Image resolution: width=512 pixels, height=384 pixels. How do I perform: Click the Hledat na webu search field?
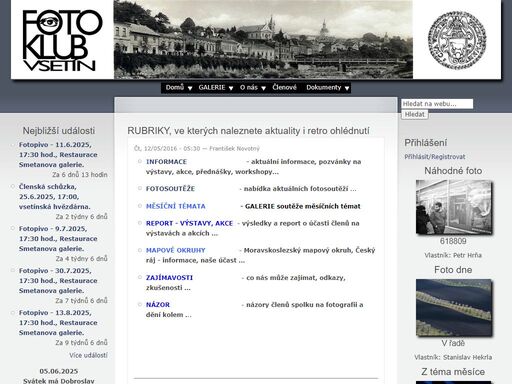pos(437,104)
